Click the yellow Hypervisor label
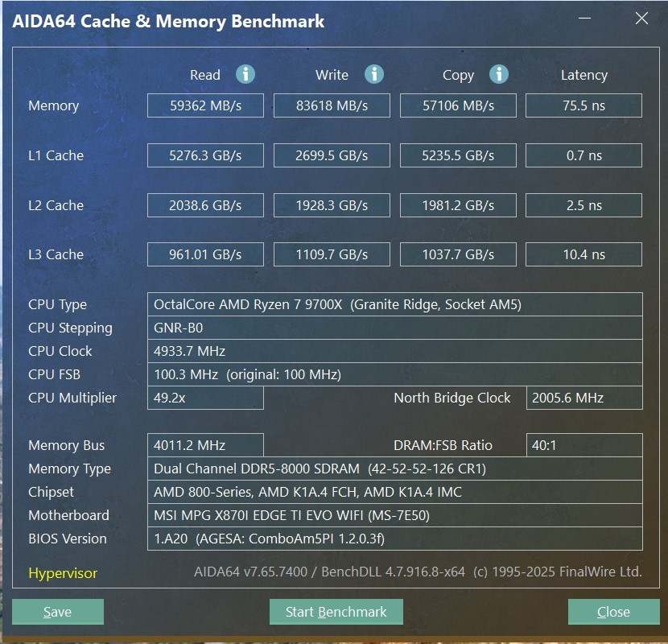Viewport: 668px width, 644px height. 63,573
